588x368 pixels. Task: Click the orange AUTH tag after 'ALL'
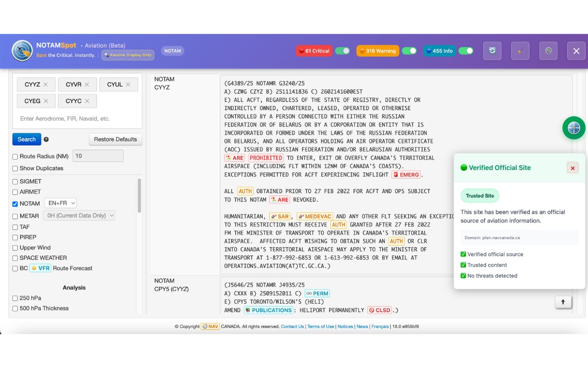[245, 191]
